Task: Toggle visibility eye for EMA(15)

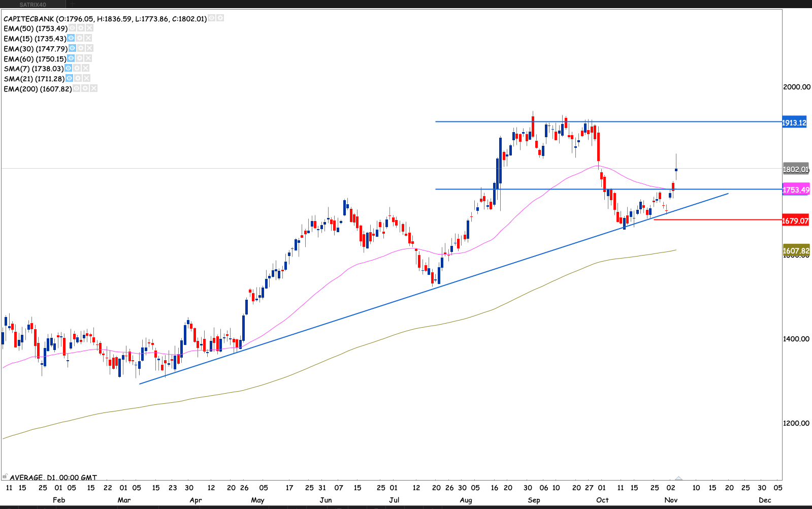Action: [x=71, y=39]
